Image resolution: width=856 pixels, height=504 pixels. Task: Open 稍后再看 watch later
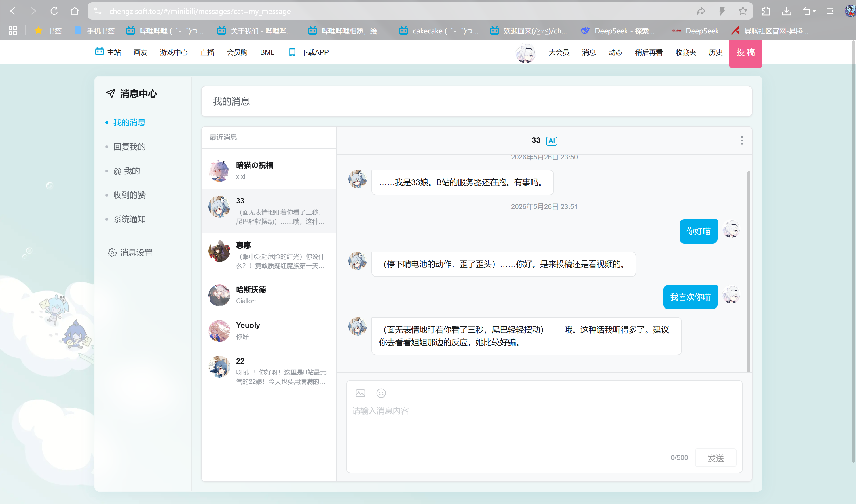[x=648, y=52]
